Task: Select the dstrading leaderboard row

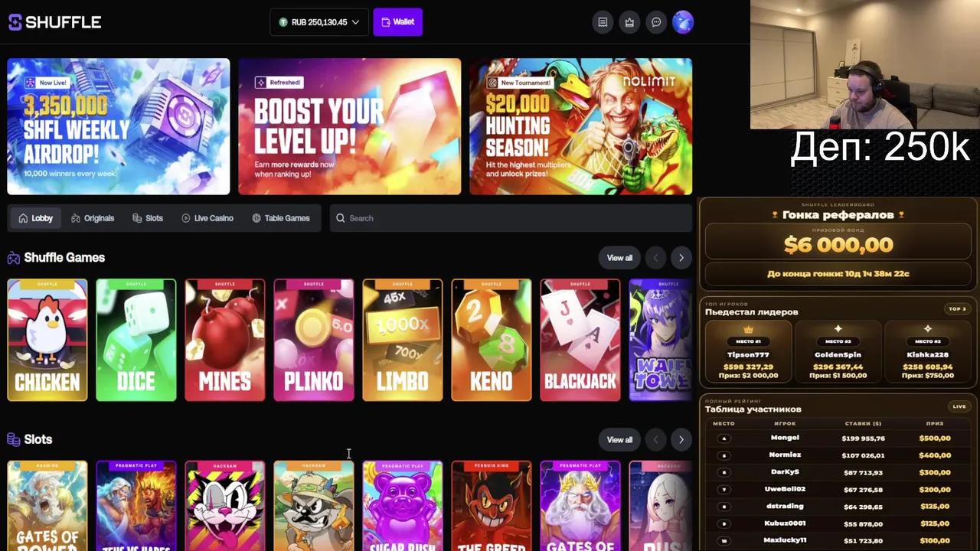Action: click(838, 507)
